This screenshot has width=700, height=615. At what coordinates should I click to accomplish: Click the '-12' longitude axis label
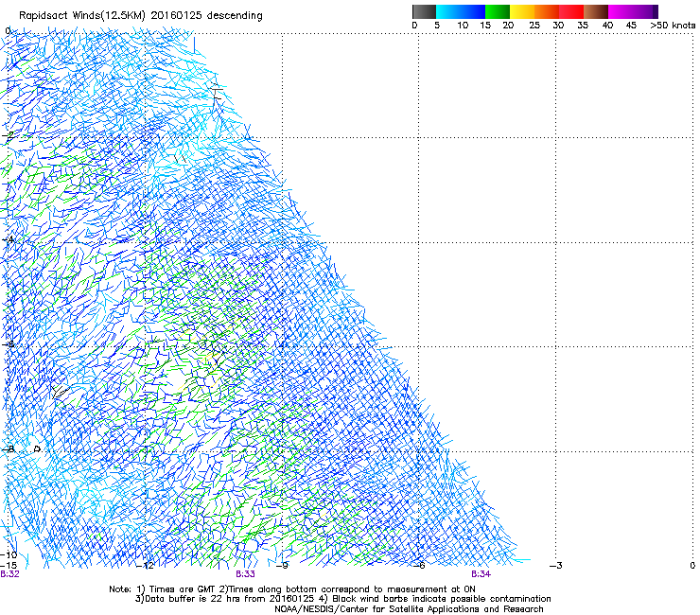(146, 566)
